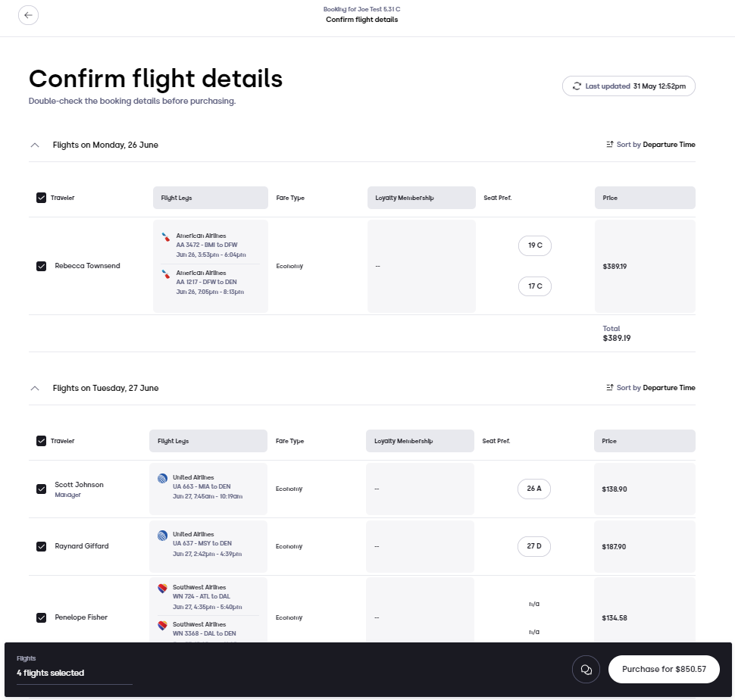Collapse Flights on Monday, 26 June section
Image resolution: width=735 pixels, height=700 pixels.
point(35,145)
